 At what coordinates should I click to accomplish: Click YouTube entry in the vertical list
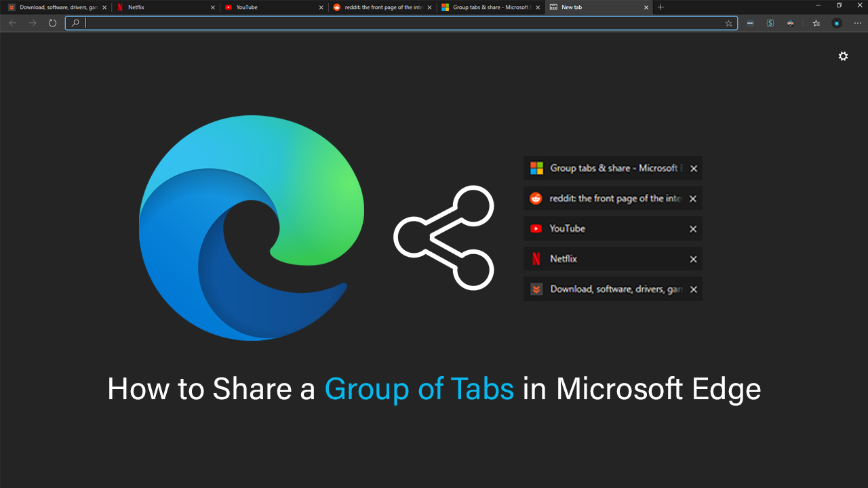[613, 228]
